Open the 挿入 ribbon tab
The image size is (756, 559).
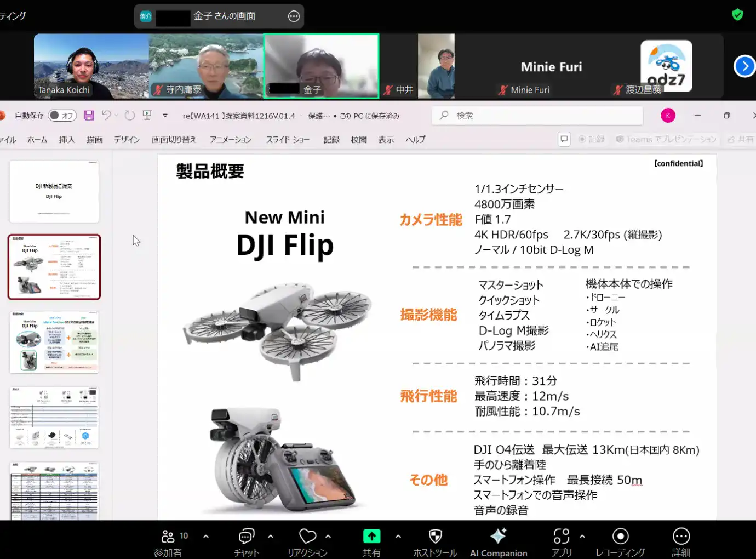tap(67, 140)
